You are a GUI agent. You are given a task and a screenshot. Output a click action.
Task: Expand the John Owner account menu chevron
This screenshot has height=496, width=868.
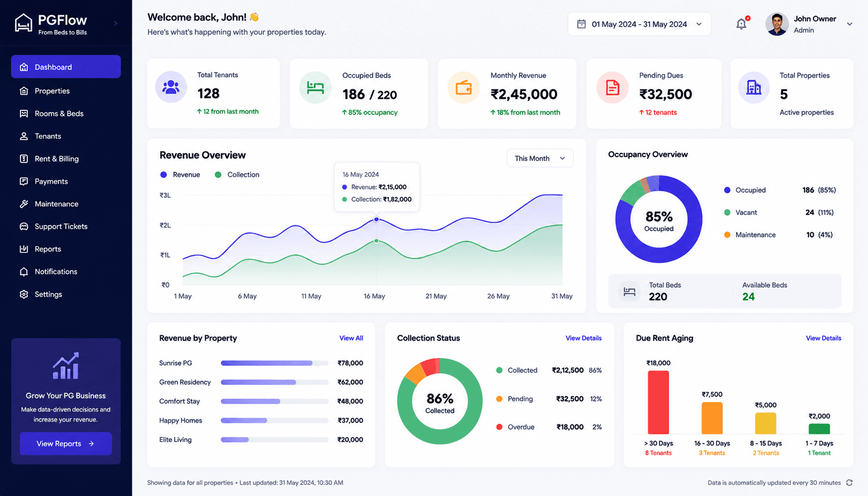coord(850,24)
